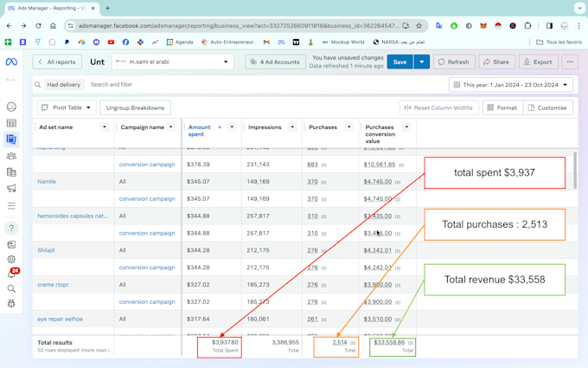Bookmark this page with star icon
The height and width of the screenshot is (368, 588).
pos(419,26)
